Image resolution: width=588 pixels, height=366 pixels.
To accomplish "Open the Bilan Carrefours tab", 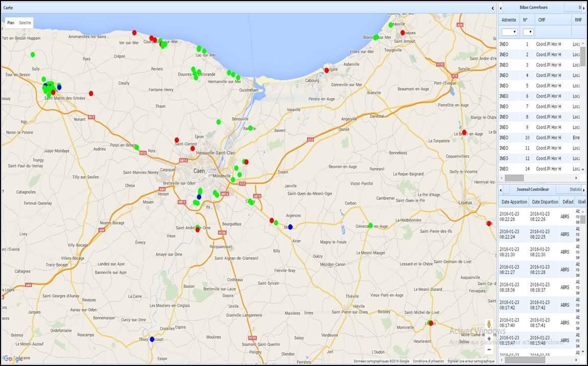I will click(x=534, y=8).
